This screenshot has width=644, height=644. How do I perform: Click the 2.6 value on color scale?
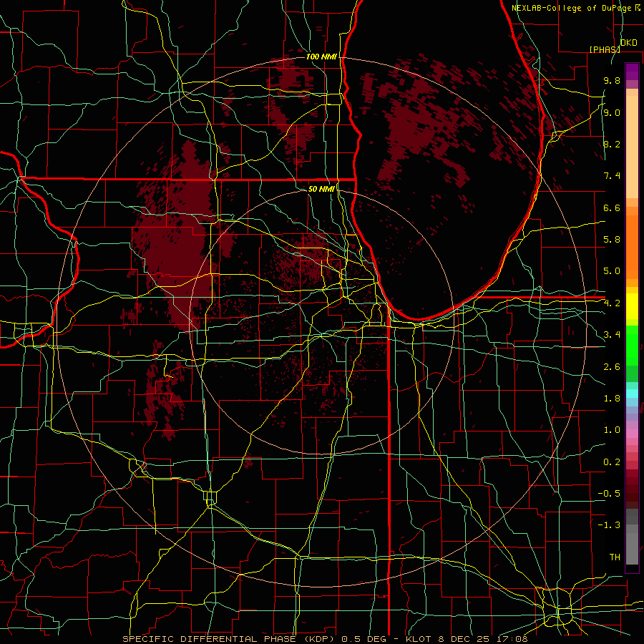click(612, 367)
